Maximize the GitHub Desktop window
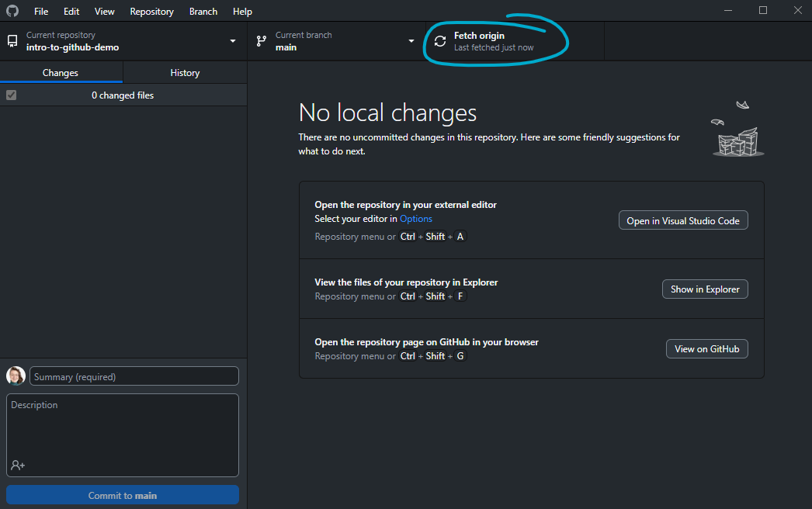Screen dimensions: 812x509 [x=763, y=11]
